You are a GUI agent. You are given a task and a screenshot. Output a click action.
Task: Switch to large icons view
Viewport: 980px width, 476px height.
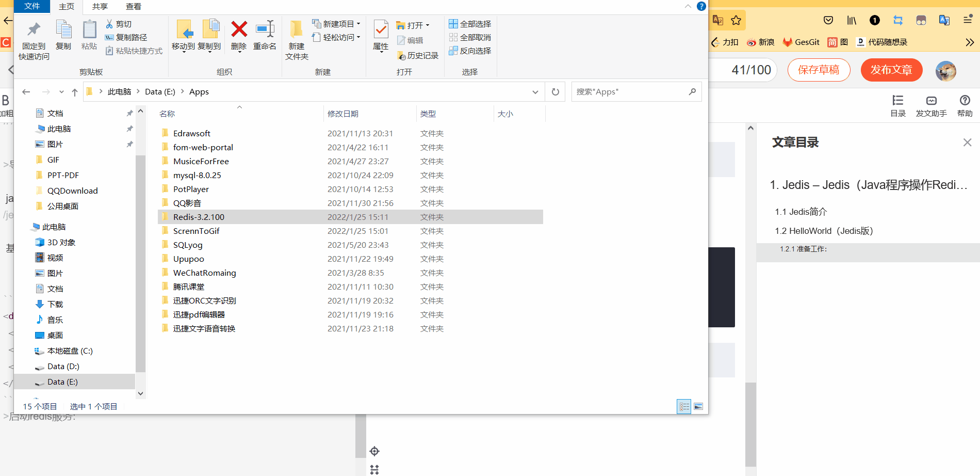698,407
